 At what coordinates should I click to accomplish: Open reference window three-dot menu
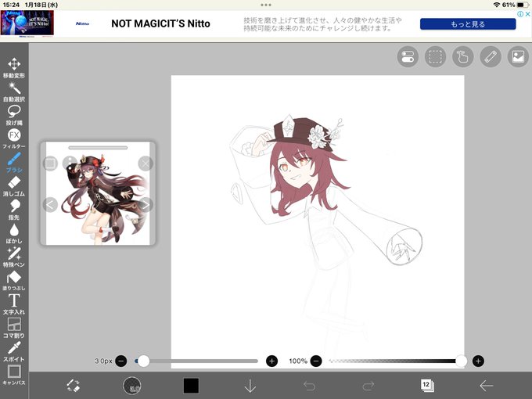coord(70,164)
